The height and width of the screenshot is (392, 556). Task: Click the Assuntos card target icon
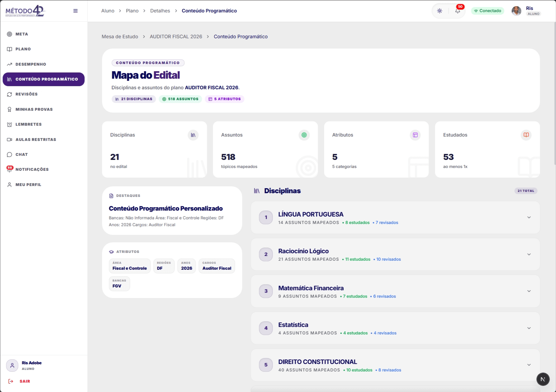click(x=304, y=135)
